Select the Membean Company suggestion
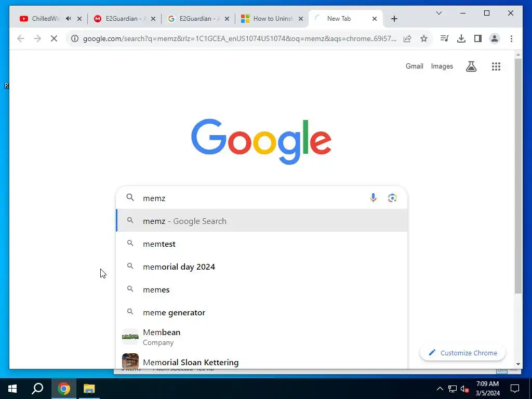The image size is (532, 399). (262, 337)
